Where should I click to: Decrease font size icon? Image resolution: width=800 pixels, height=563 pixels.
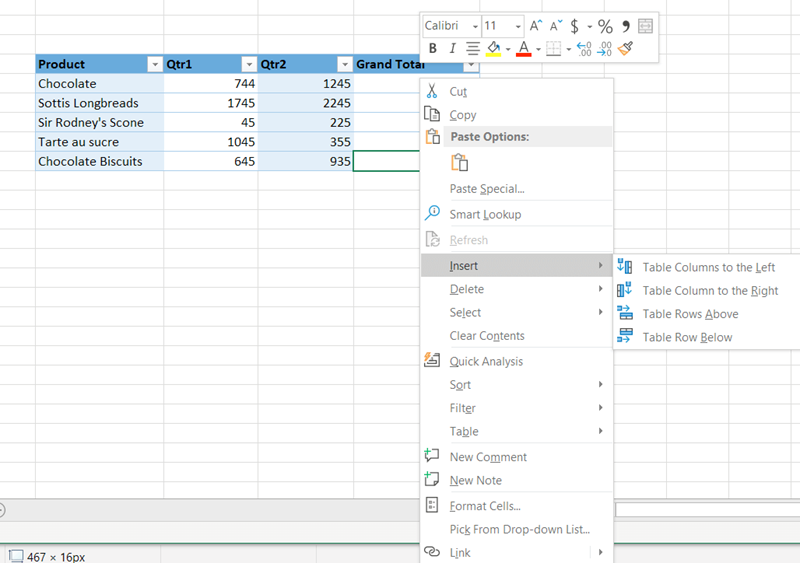pyautogui.click(x=556, y=26)
